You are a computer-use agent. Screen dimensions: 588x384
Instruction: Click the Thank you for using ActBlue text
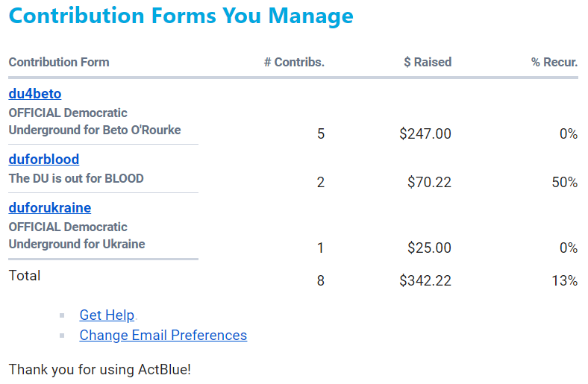100,369
